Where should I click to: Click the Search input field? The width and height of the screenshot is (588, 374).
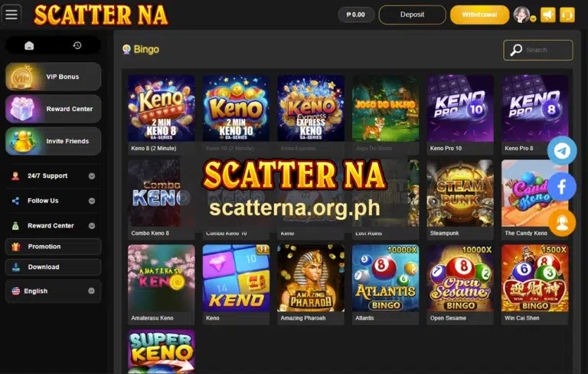point(537,50)
